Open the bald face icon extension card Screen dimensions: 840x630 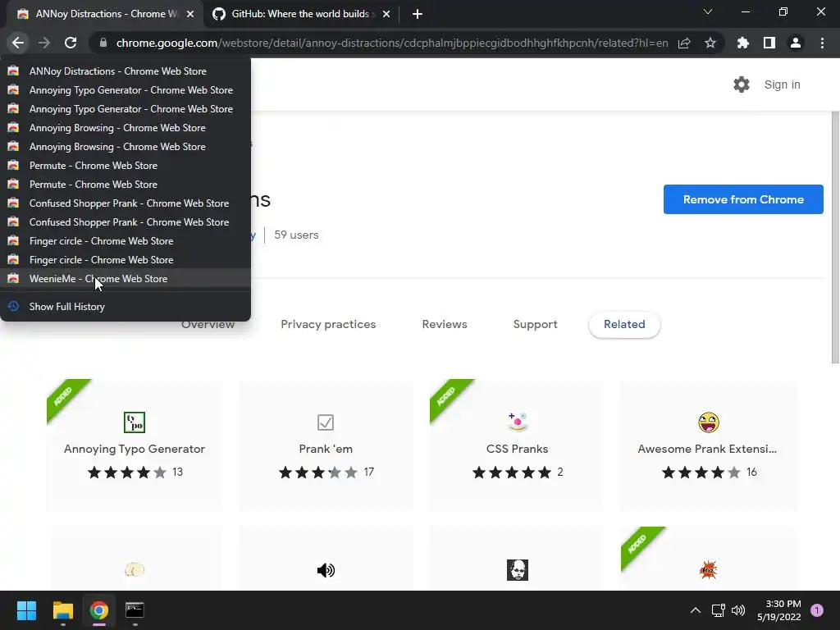point(518,570)
